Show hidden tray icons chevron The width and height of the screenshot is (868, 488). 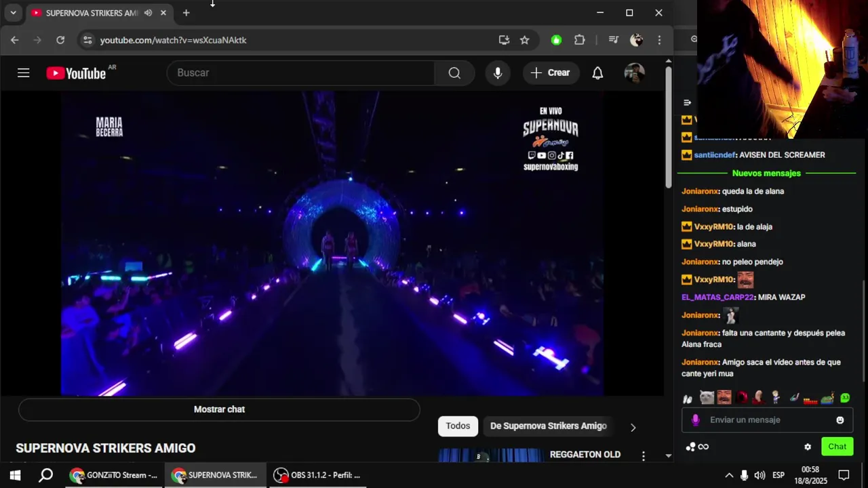click(x=729, y=475)
